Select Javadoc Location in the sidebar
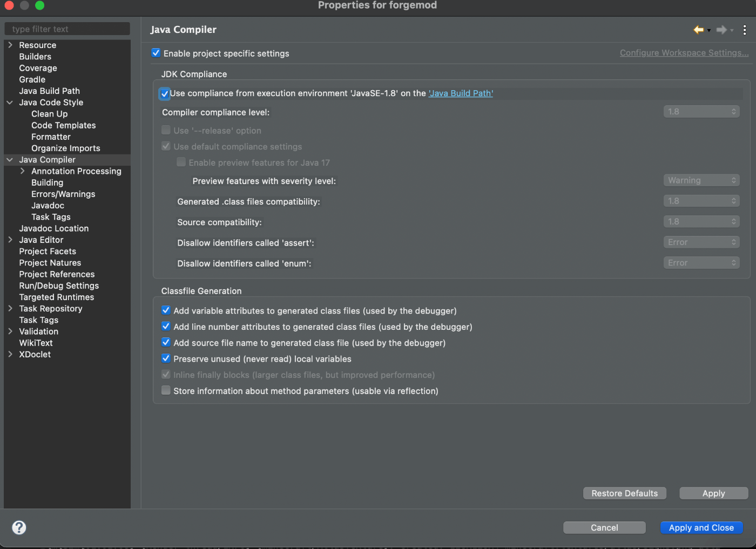Image resolution: width=756 pixels, height=549 pixels. (x=53, y=228)
